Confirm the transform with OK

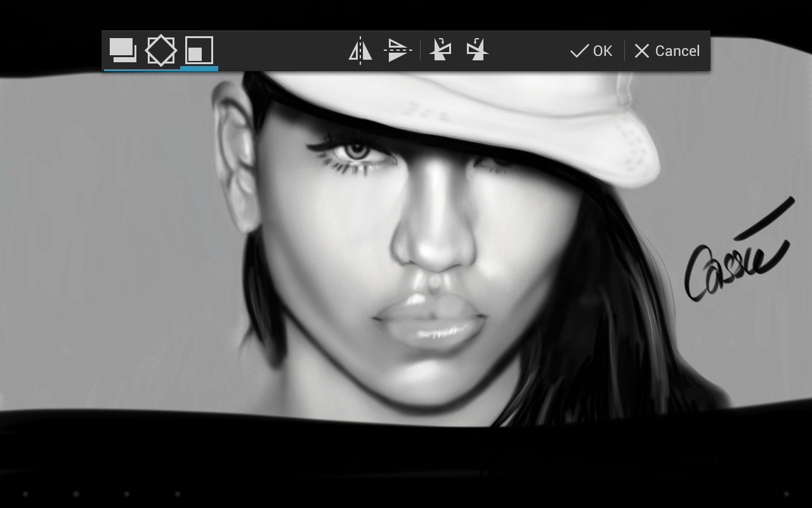point(591,51)
